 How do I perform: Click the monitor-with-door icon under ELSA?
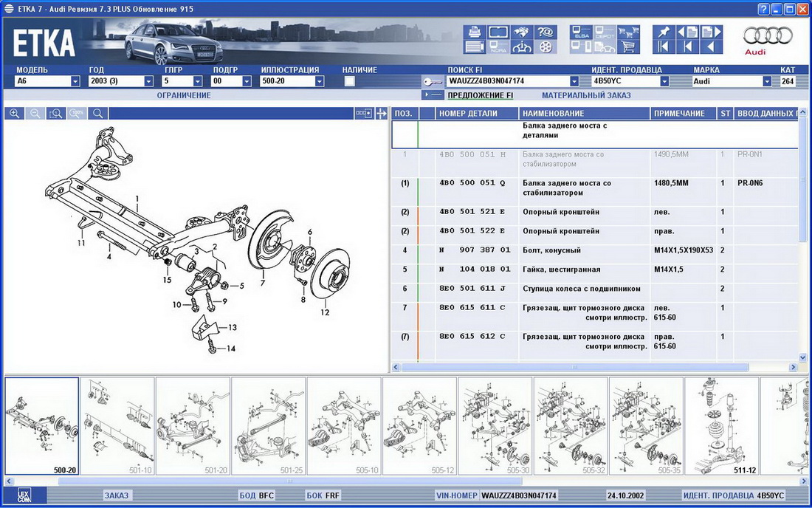pos(581,47)
